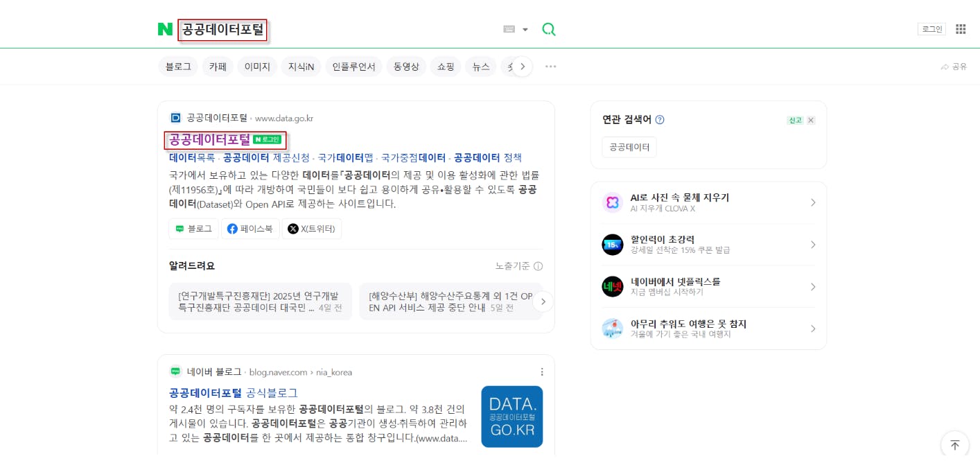Click the green N 로그인 badge
The width and height of the screenshot is (980, 463).
[268, 140]
